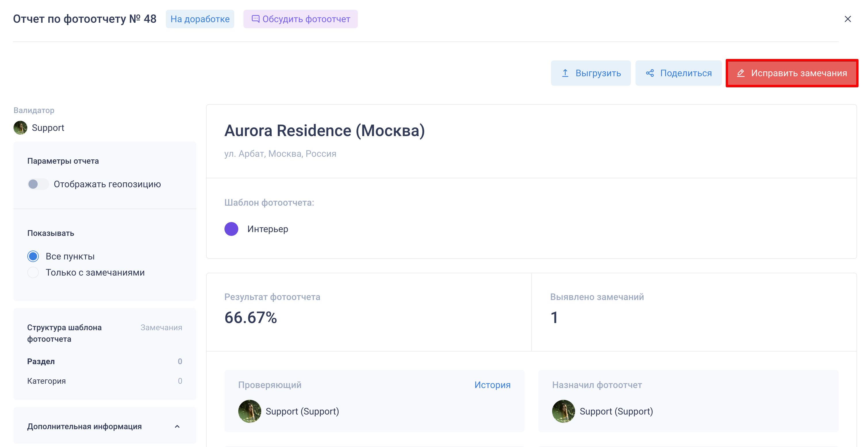The image size is (868, 447).
Task: Click the chat icon in Обсудить фотоотчет
Action: click(x=256, y=19)
